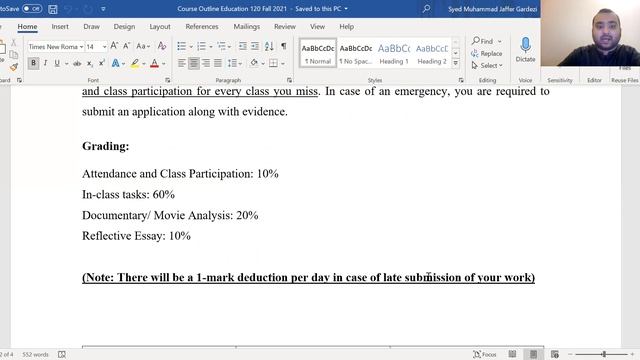Apply the Heading 1 style
The image size is (640, 360).
394,53
